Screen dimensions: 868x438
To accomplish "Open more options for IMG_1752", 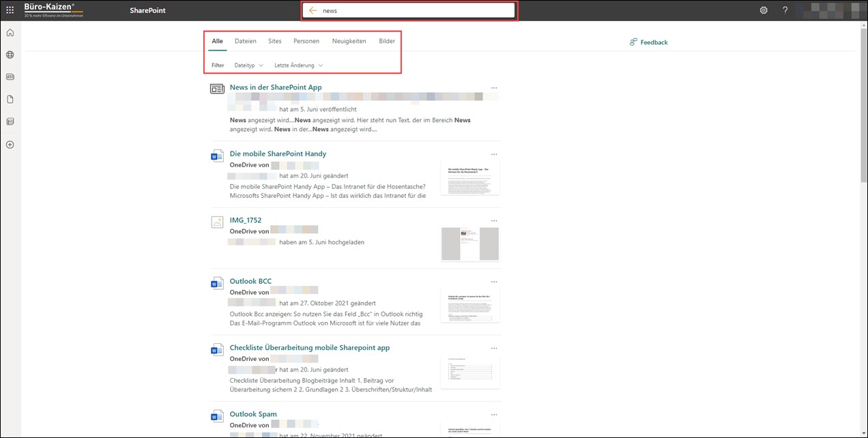I will coord(494,220).
